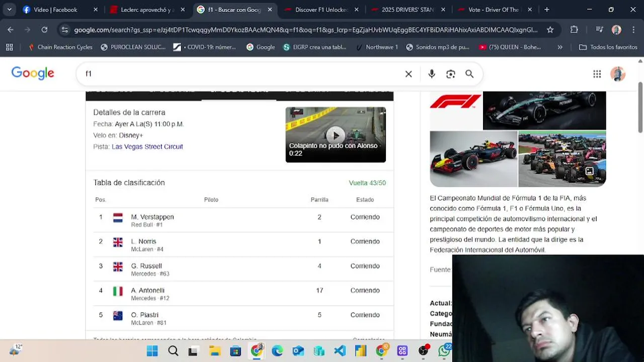This screenshot has height=362, width=644.
Task: Open the COVID-19: númer... bookmark
Action: pos(205,47)
